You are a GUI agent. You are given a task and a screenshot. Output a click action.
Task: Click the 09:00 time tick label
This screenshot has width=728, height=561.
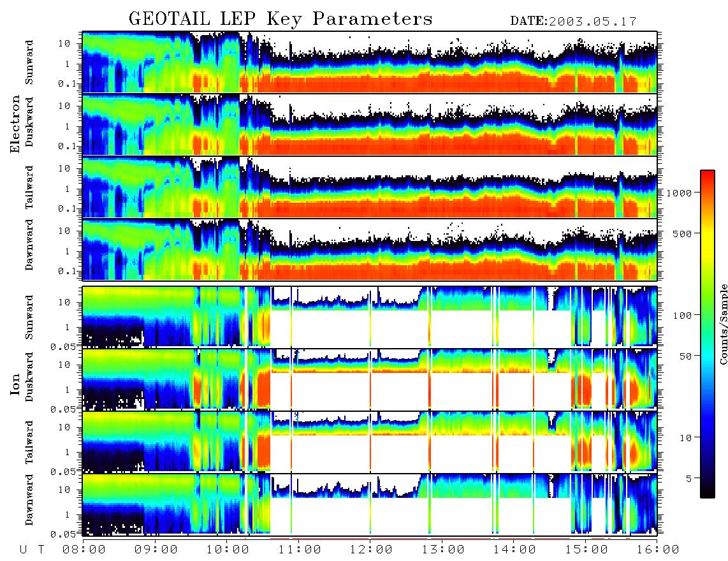click(x=156, y=550)
